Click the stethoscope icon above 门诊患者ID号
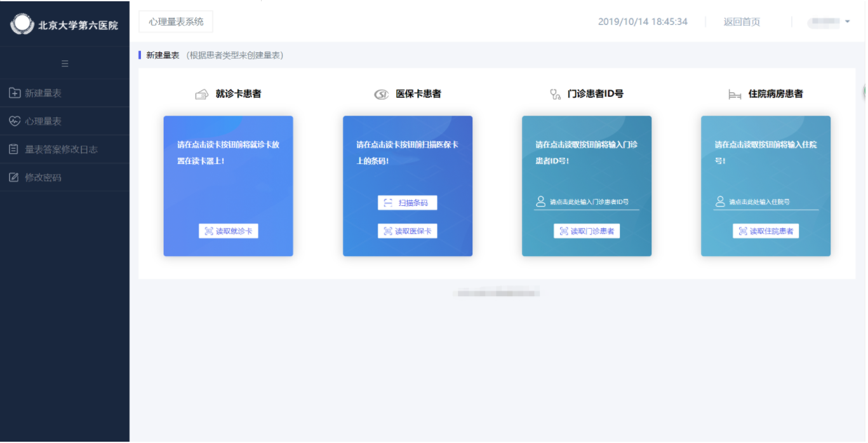Viewport: 868px width, 443px height. (555, 93)
